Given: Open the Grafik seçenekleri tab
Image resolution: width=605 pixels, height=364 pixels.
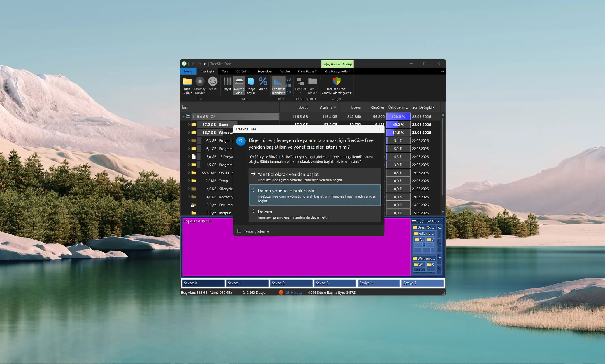Looking at the screenshot, I should click(x=337, y=71).
